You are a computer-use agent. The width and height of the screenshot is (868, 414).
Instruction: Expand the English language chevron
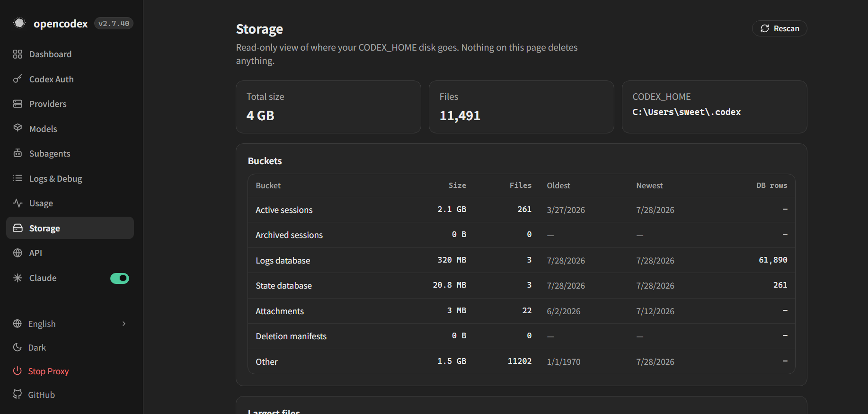click(124, 324)
